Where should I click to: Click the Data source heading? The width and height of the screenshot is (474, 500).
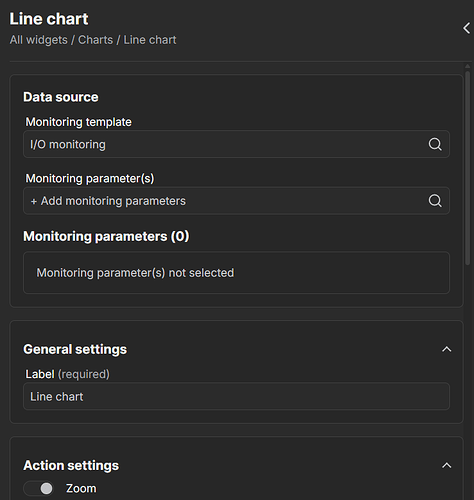61,97
